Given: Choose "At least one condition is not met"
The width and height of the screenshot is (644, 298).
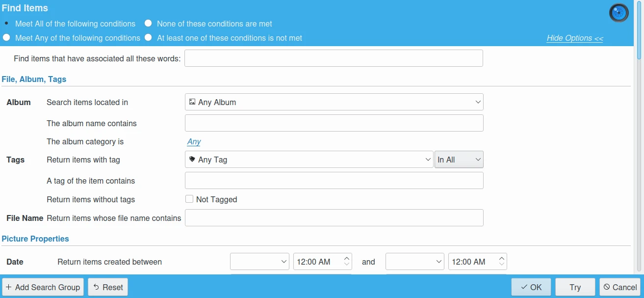Looking at the screenshot, I should (148, 38).
